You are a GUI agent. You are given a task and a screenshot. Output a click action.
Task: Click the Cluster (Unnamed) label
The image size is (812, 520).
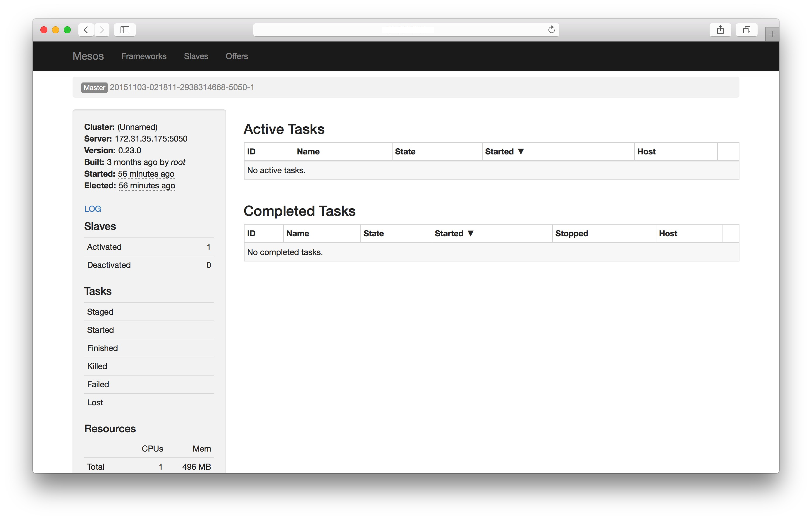click(121, 127)
